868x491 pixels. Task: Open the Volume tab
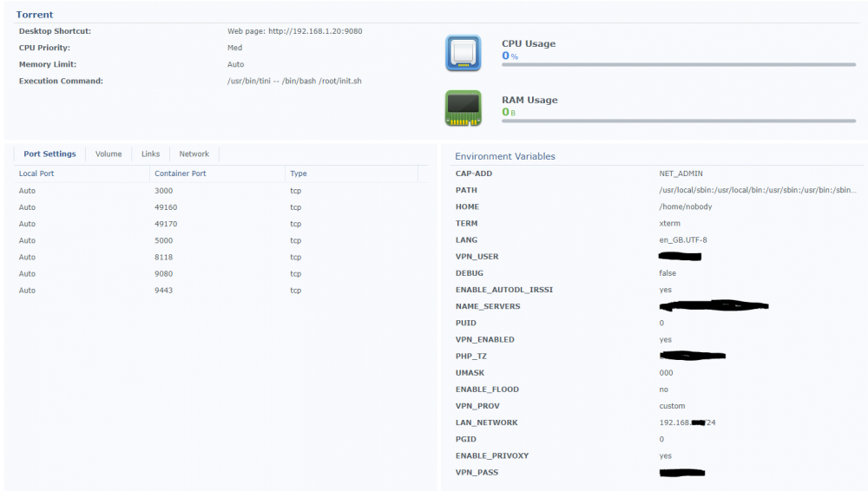pos(108,154)
